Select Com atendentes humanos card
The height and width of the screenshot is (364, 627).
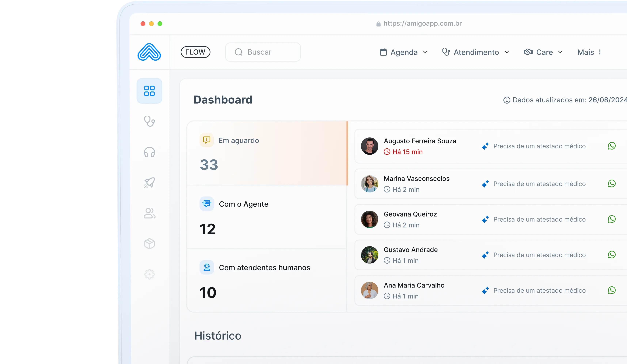267,280
